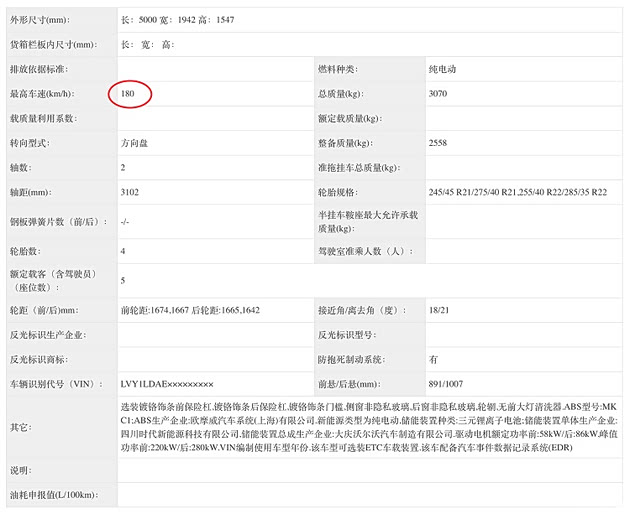Screen dimensions: 630x519
Task: Click the fuel type value 纯电动
Action: click(x=444, y=69)
